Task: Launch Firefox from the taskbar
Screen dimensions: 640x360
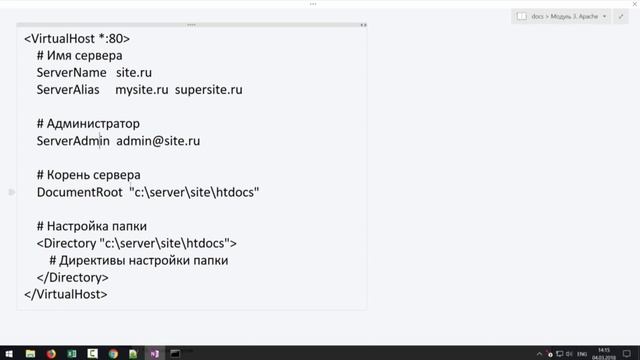Action: [51, 353]
